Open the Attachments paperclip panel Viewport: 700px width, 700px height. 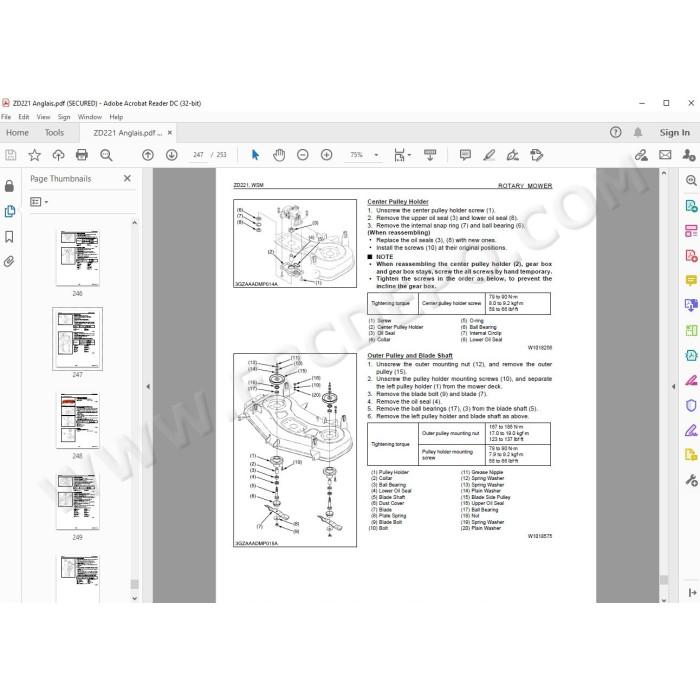point(9,261)
